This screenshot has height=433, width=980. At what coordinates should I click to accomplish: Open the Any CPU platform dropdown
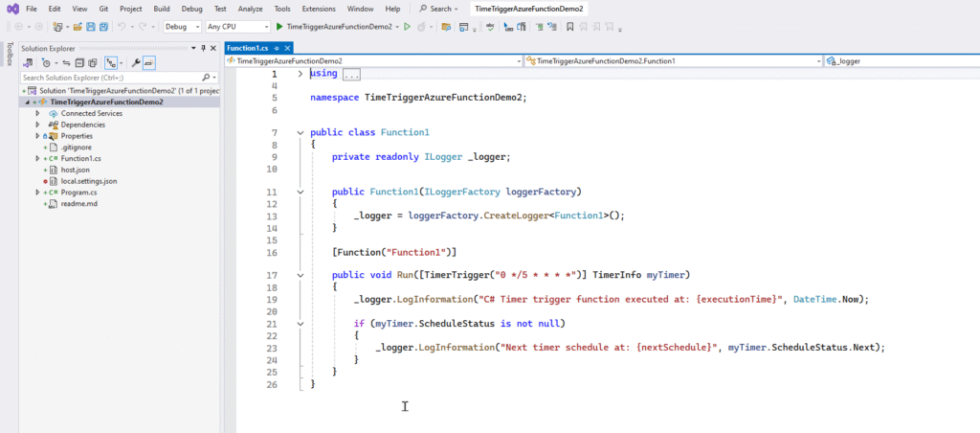237,27
